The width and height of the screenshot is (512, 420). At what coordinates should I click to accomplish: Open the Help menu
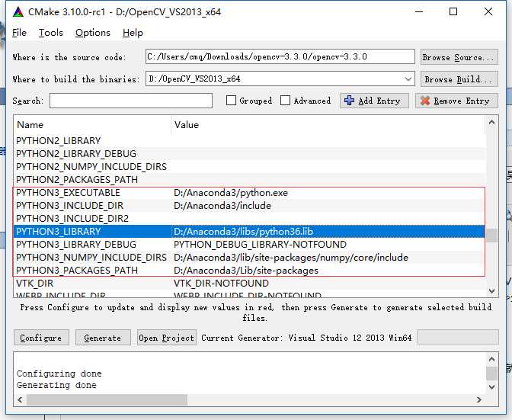click(x=133, y=33)
